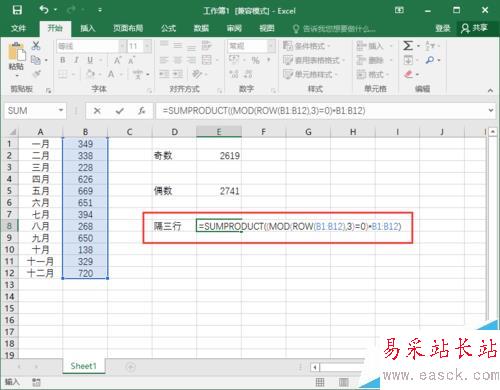Screen dimensions: 500x390
Task: Switch to the Insert tab
Action: coord(88,28)
